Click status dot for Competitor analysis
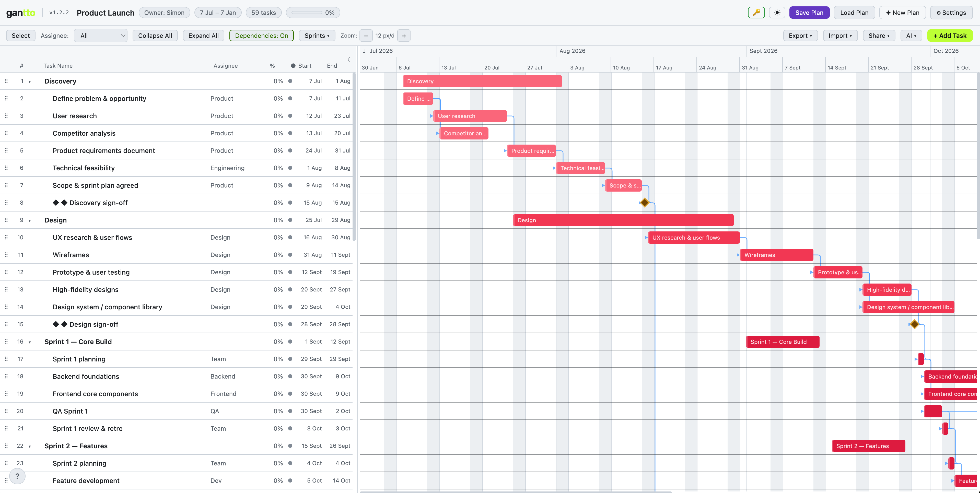Screen dimensions: 980x493 tap(290, 133)
